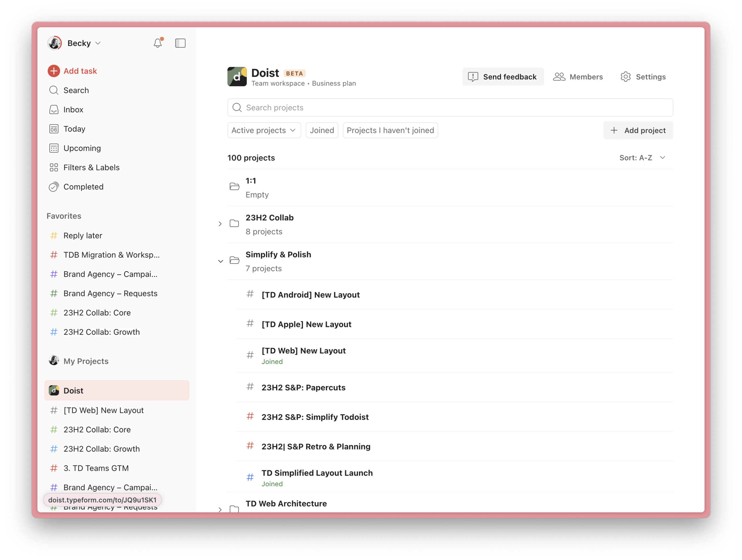Open 3. TD Teams GTM project
Image resolution: width=742 pixels, height=560 pixels.
click(x=96, y=468)
